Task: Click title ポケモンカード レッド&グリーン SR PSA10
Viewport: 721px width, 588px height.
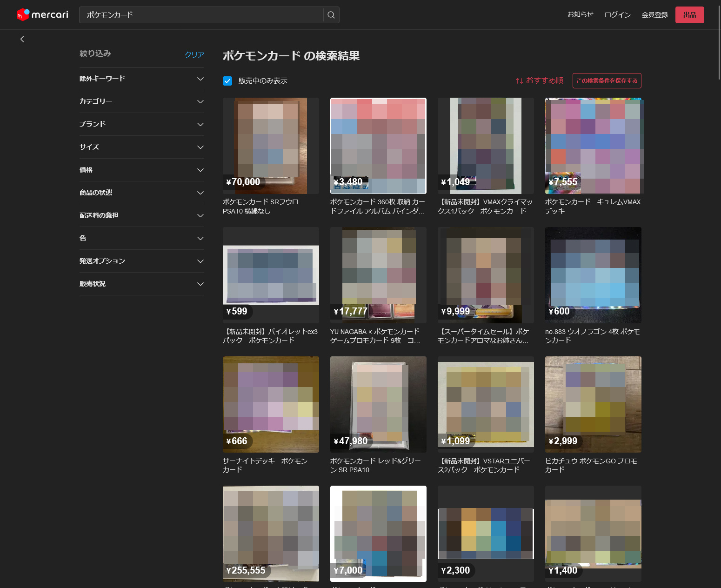Action: (376, 465)
